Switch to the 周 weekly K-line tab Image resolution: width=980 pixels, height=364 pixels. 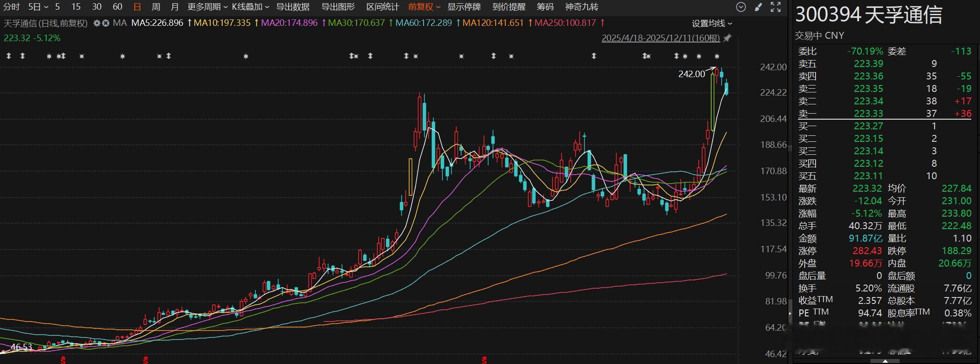click(x=156, y=7)
